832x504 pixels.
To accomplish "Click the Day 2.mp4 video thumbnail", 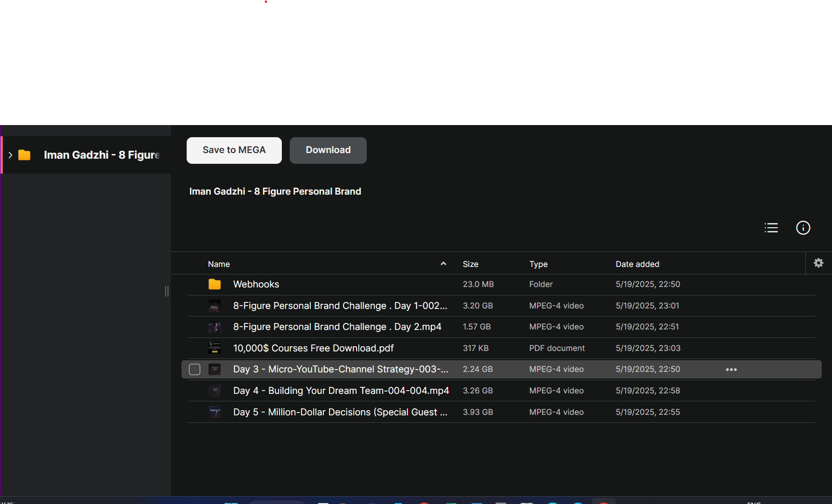I will click(215, 327).
